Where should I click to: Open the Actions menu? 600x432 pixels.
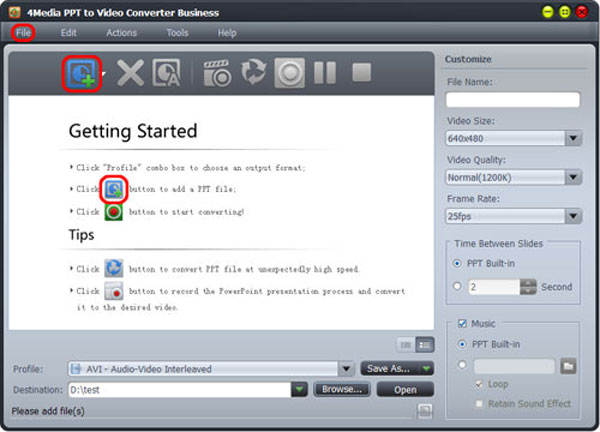[x=121, y=33]
